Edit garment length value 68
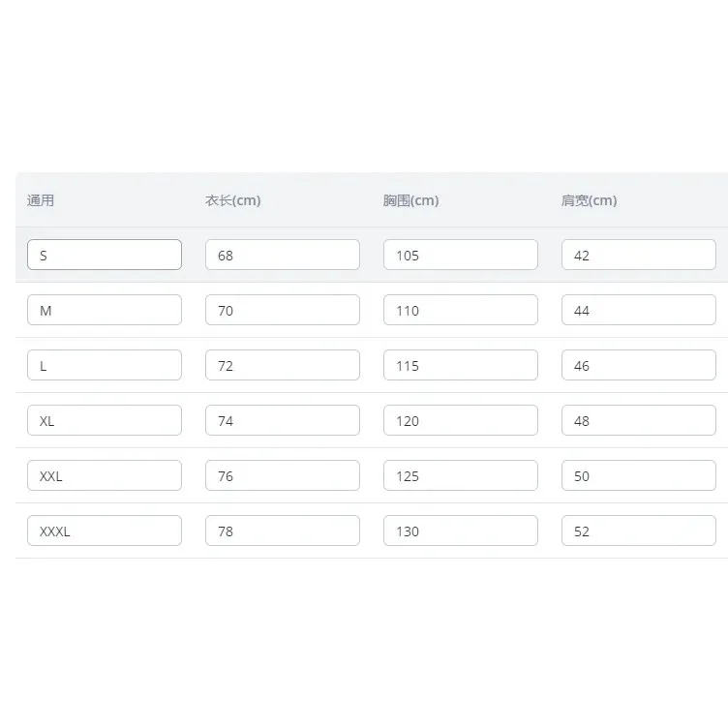The image size is (728, 728). click(x=283, y=255)
